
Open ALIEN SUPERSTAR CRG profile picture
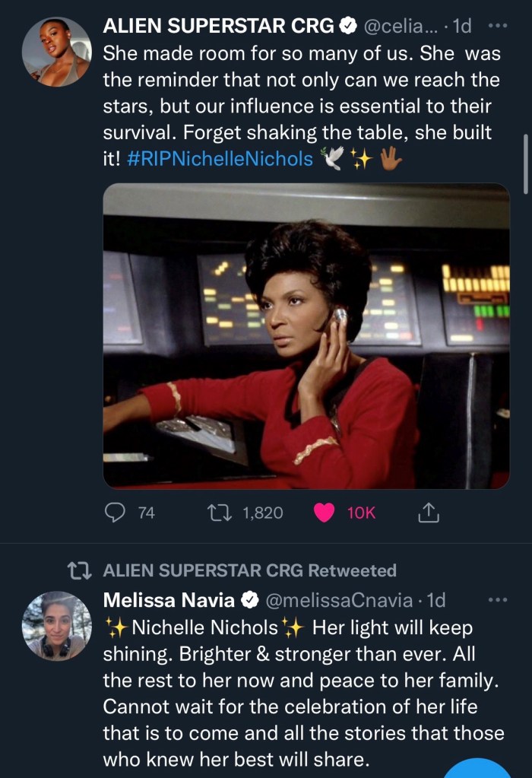(57, 52)
